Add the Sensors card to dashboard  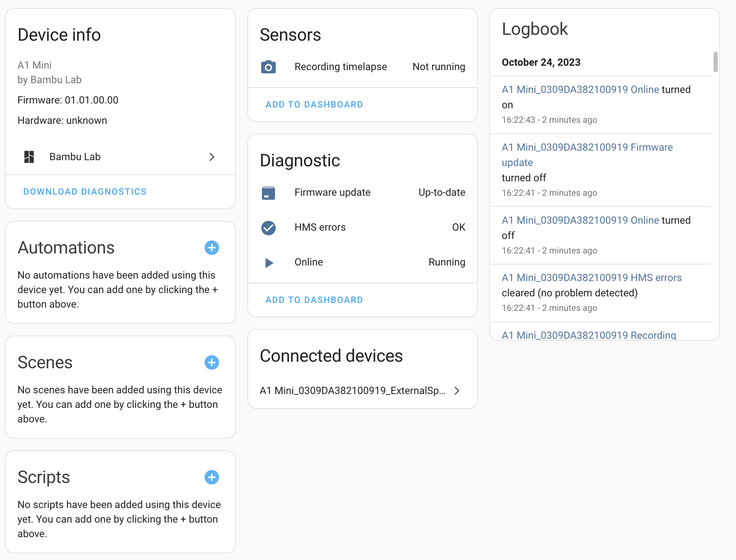(x=314, y=105)
